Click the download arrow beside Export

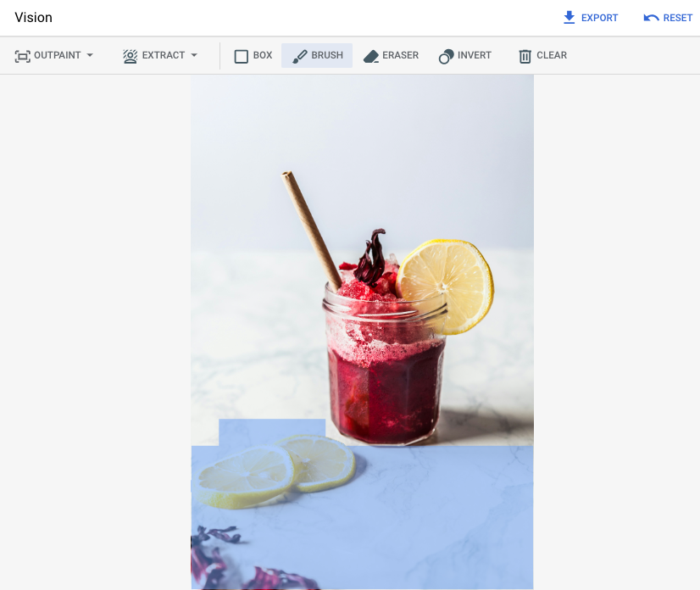(569, 17)
